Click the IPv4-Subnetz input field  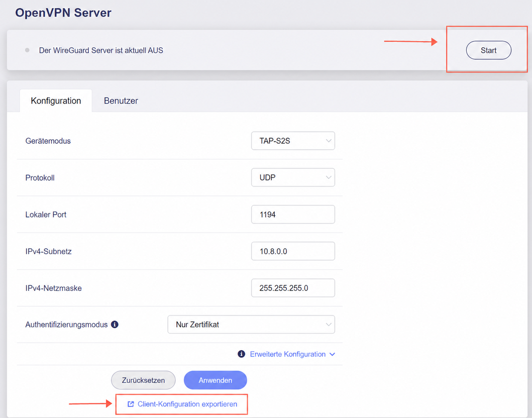click(x=293, y=251)
